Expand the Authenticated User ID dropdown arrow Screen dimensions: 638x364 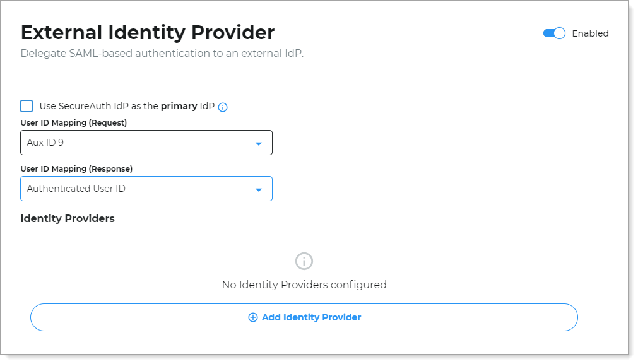(x=258, y=189)
